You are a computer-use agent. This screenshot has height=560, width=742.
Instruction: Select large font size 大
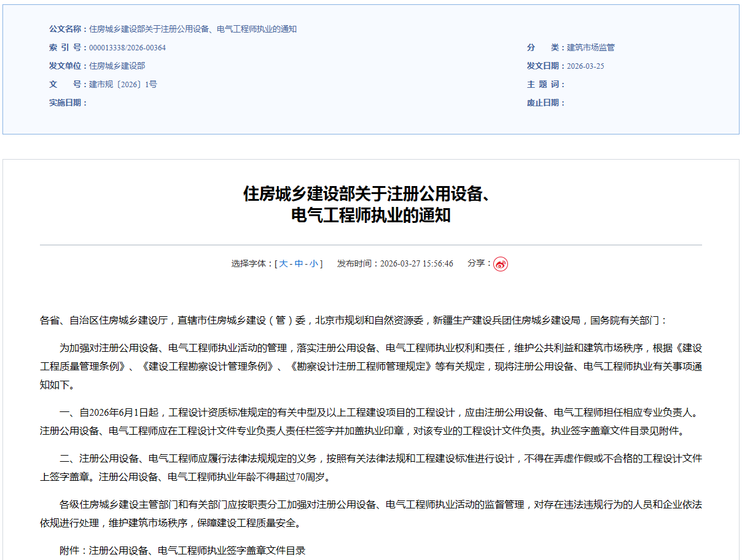[x=283, y=264]
